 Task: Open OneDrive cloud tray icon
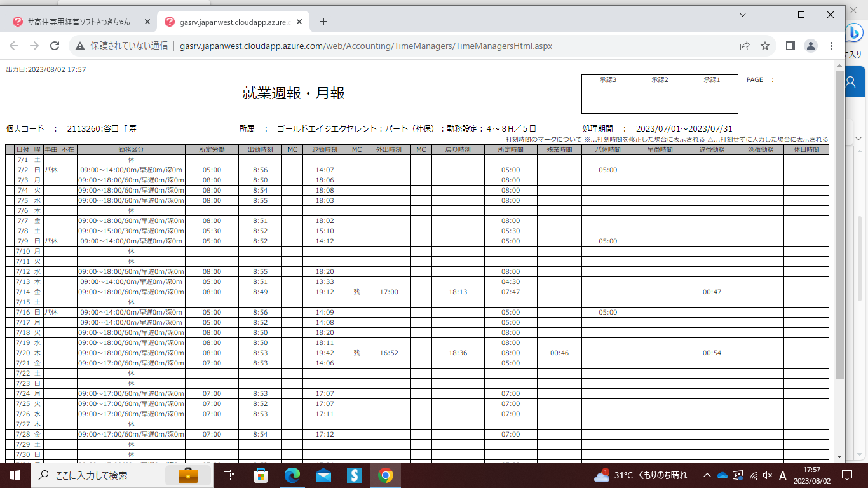[x=722, y=475]
